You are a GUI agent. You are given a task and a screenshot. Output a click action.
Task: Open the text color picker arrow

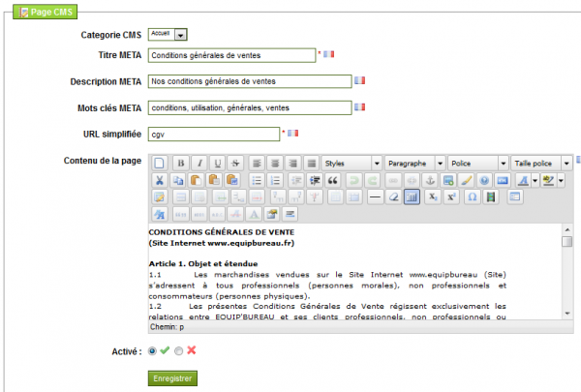coord(535,180)
